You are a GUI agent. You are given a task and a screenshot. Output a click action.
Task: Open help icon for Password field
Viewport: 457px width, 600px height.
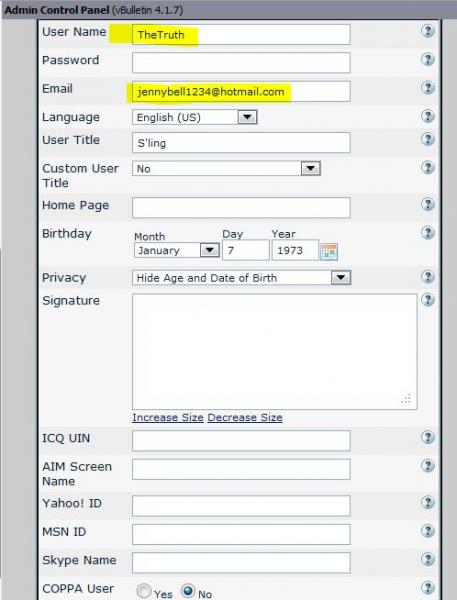coord(428,59)
